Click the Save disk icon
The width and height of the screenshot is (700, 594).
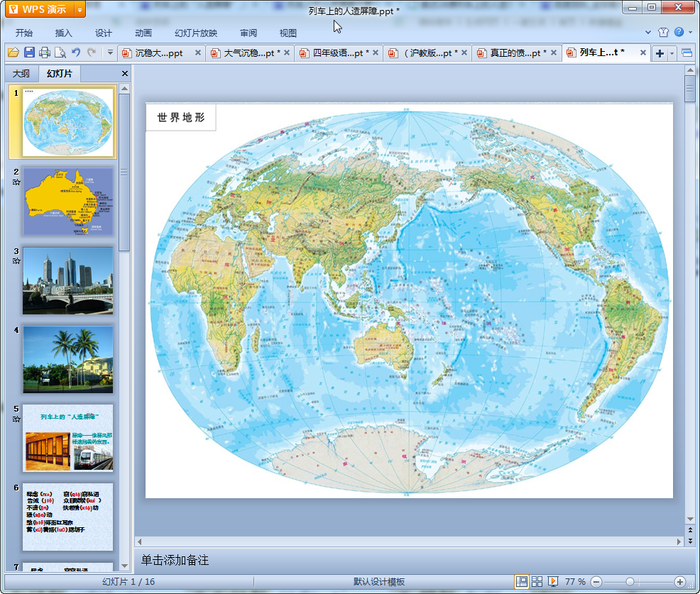click(29, 53)
